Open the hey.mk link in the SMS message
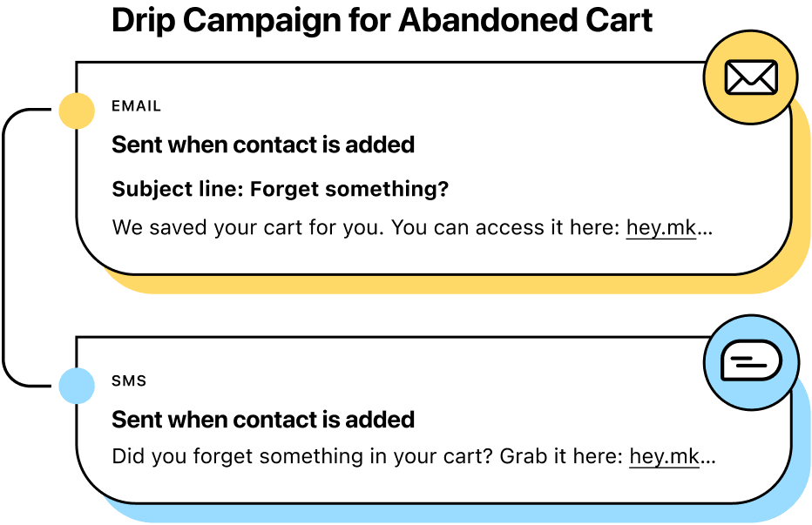The width and height of the screenshot is (812, 525). pyautogui.click(x=664, y=456)
